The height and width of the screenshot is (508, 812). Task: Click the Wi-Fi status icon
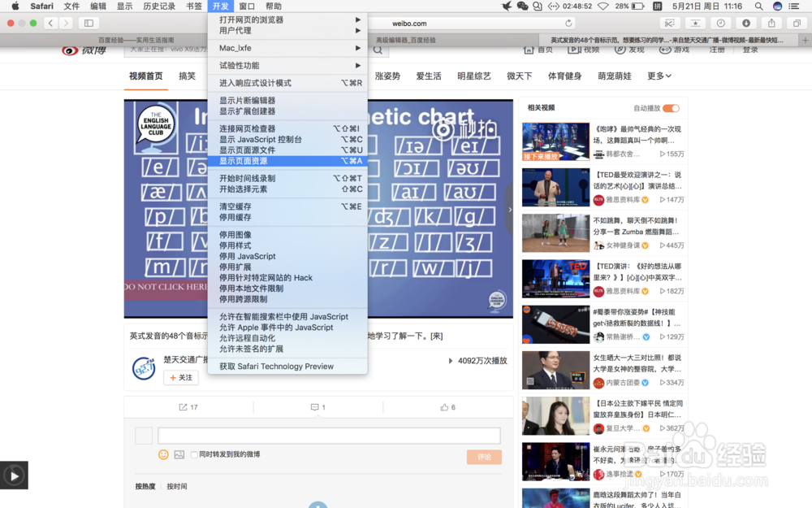click(603, 7)
